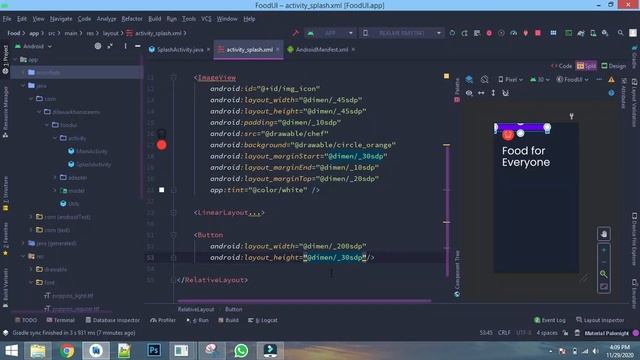Image resolution: width=640 pixels, height=360 pixels.
Task: Click the white color swatch in the gutter
Action: pyautogui.click(x=162, y=190)
